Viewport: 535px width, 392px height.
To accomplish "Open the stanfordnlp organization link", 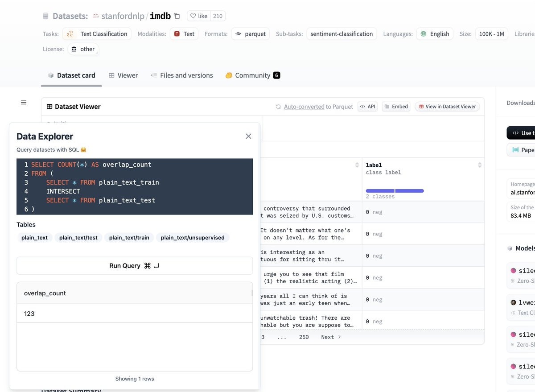I will coord(123,16).
